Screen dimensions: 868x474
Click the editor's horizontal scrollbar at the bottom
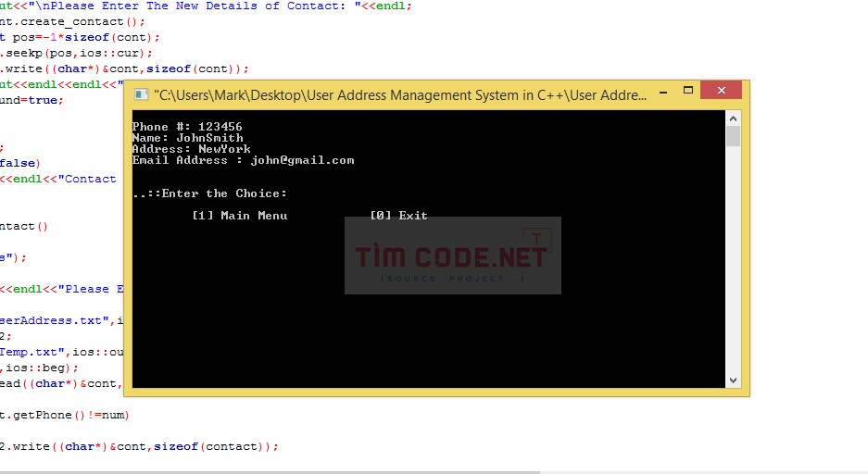(270, 472)
